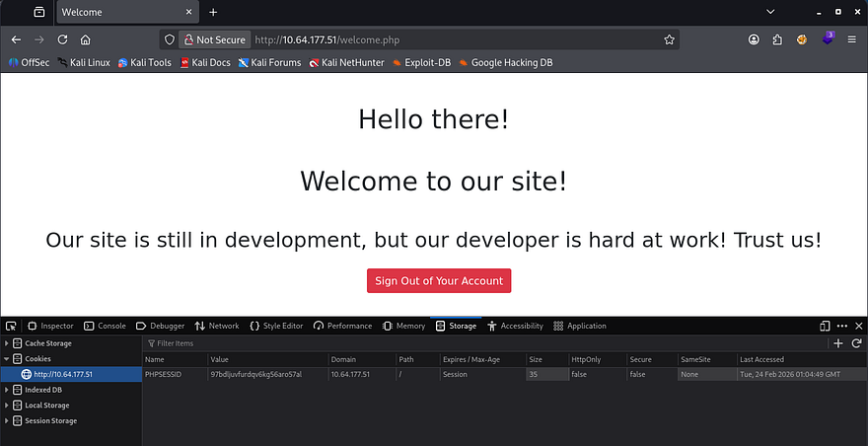Image resolution: width=868 pixels, height=446 pixels.
Task: Switch to the Network tab in DevTools
Action: [217, 326]
